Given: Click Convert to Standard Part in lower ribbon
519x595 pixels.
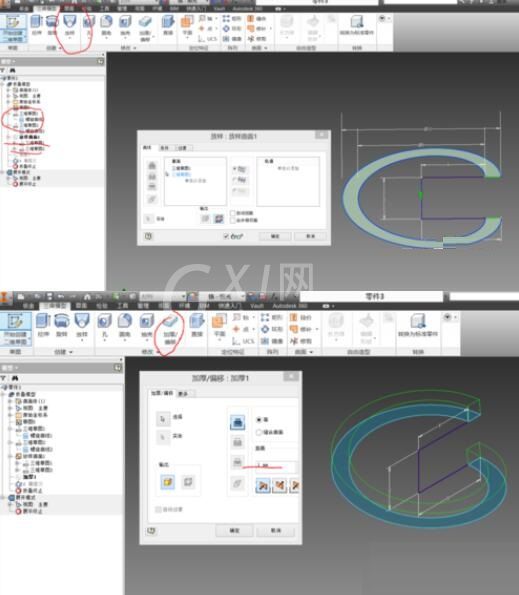Looking at the screenshot, I should click(418, 326).
